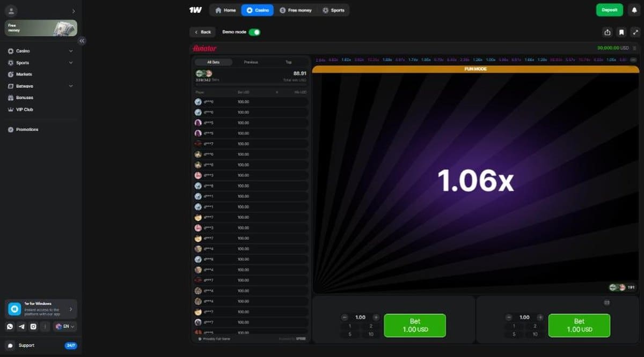
Task: Open the Aviator game menu
Action: tap(634, 48)
